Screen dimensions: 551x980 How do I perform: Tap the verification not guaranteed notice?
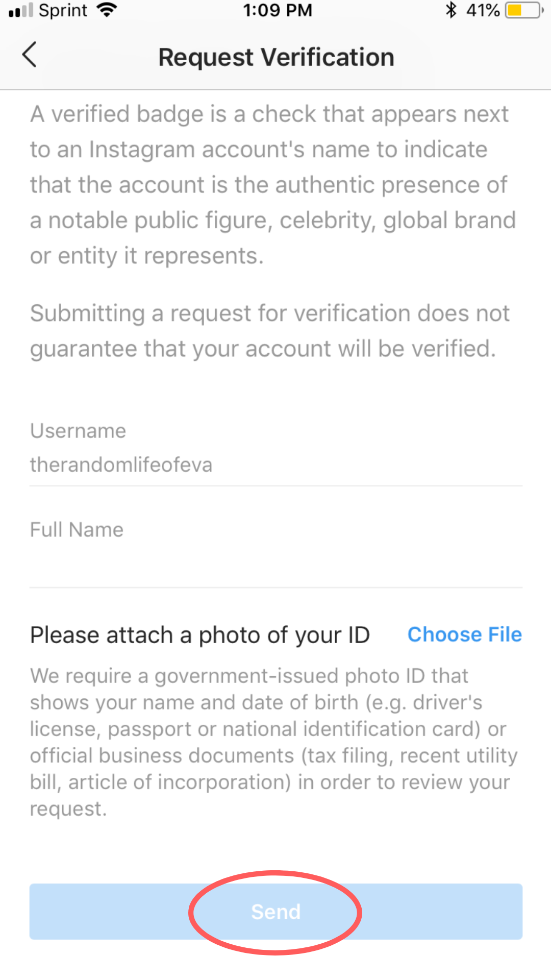point(269,331)
